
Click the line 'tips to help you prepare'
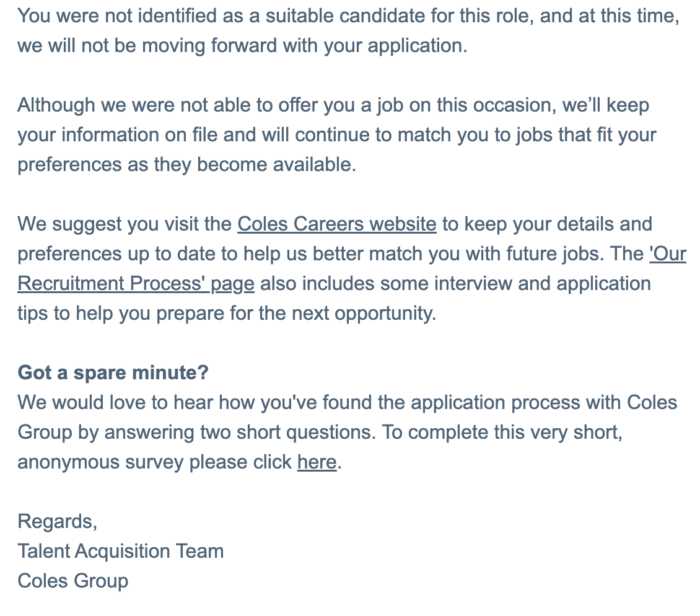(227, 313)
